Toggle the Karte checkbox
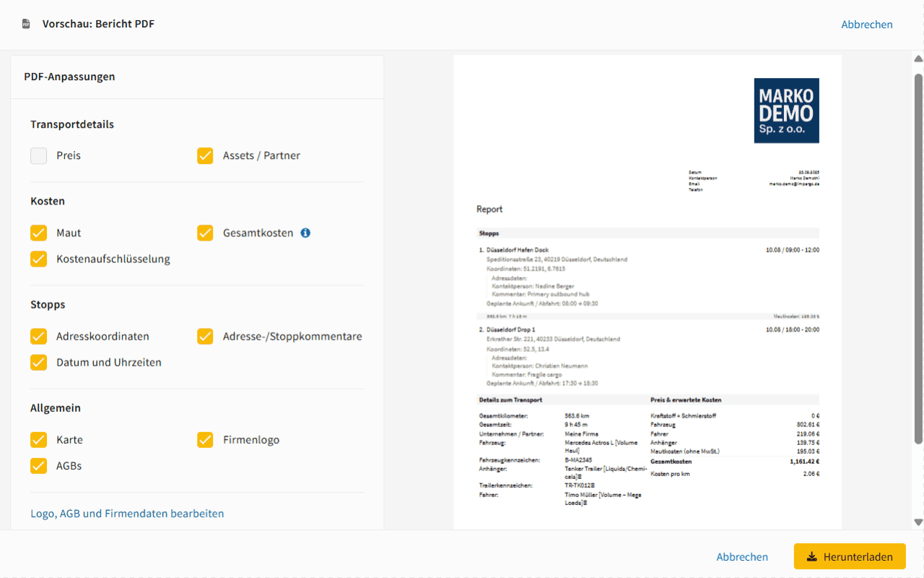The height and width of the screenshot is (578, 924). point(39,439)
